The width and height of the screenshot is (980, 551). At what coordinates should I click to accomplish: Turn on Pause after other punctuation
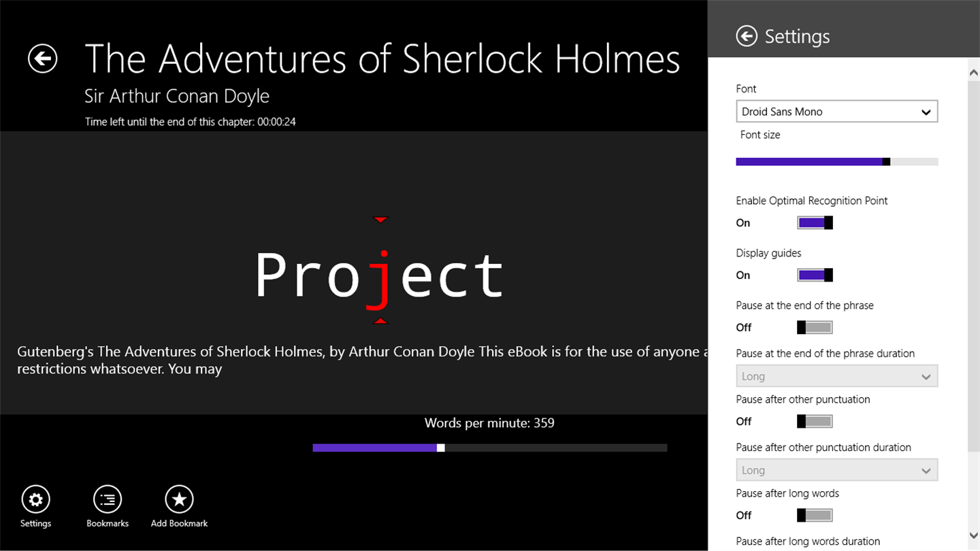pyautogui.click(x=815, y=421)
